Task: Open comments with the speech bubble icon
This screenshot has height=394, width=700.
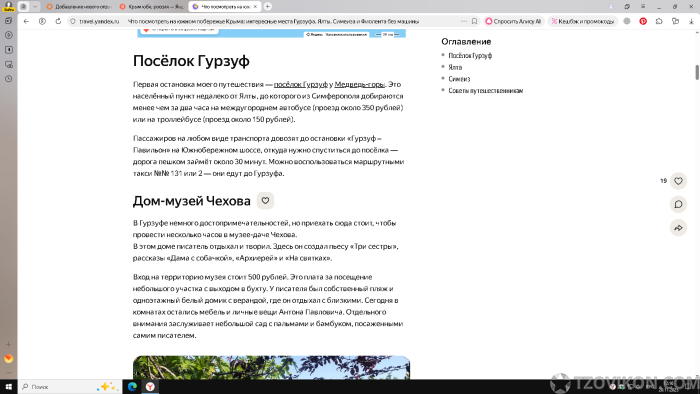Action: 678,204
